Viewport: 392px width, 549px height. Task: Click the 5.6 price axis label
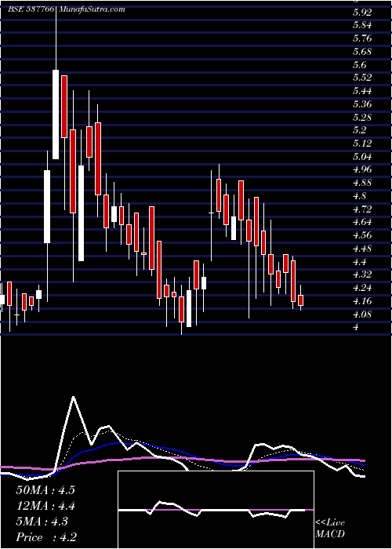[359, 65]
